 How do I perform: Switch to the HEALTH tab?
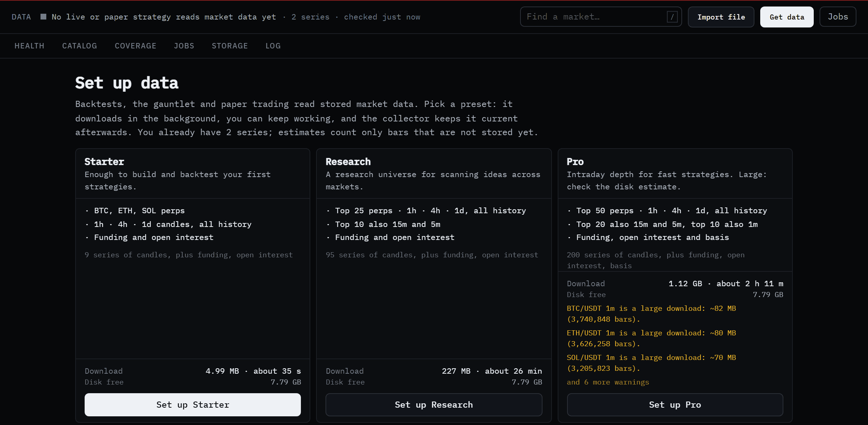click(x=29, y=46)
